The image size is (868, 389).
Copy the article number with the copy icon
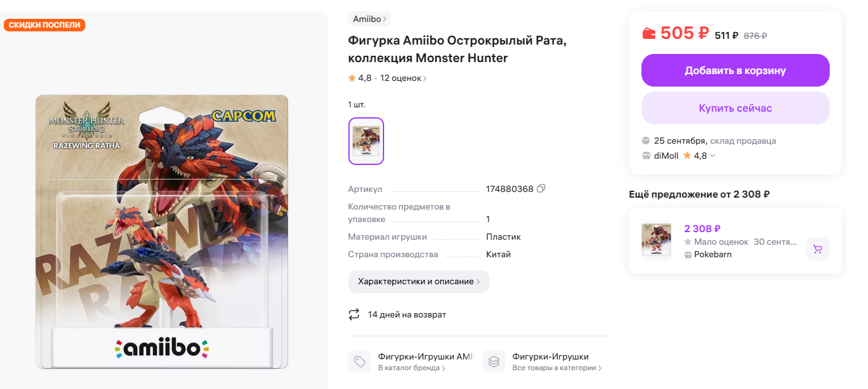541,188
